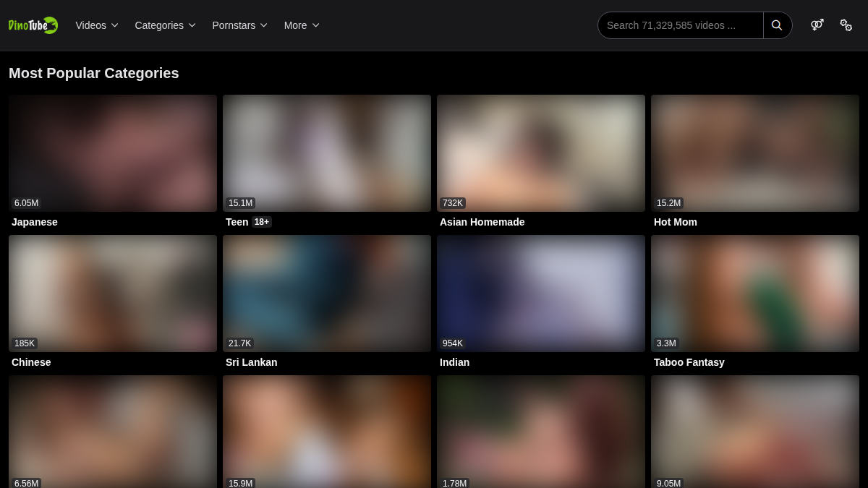The width and height of the screenshot is (868, 488).
Task: Open the Asian Homemade category thumbnail
Action: [x=541, y=153]
